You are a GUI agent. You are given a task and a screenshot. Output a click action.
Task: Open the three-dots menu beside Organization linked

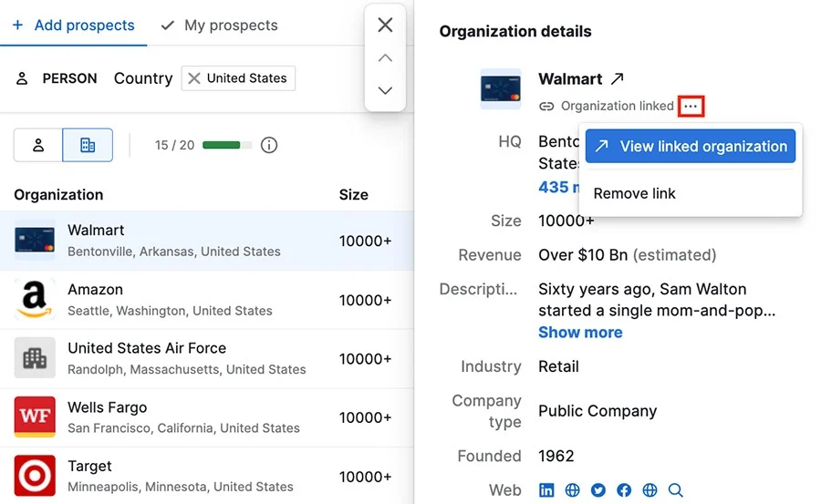(691, 107)
